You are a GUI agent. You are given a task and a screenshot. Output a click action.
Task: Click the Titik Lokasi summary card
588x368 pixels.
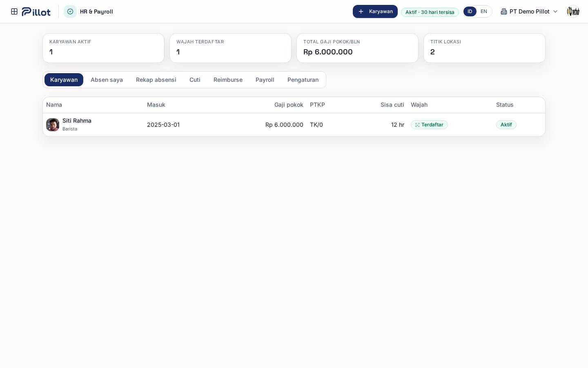[x=484, y=48]
